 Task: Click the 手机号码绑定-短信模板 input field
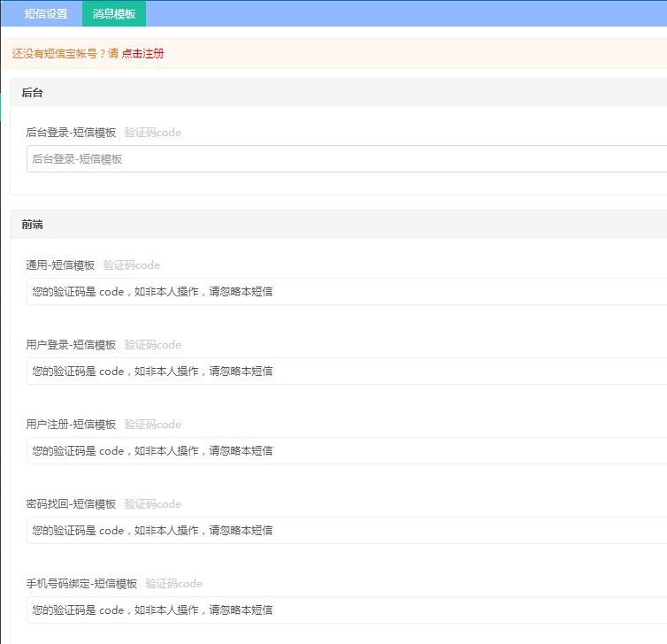tap(345, 610)
